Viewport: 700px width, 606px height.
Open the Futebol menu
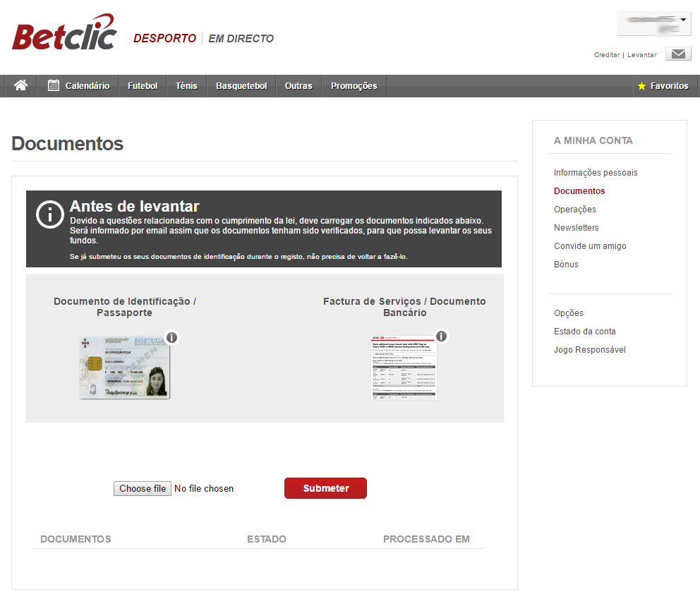point(143,86)
